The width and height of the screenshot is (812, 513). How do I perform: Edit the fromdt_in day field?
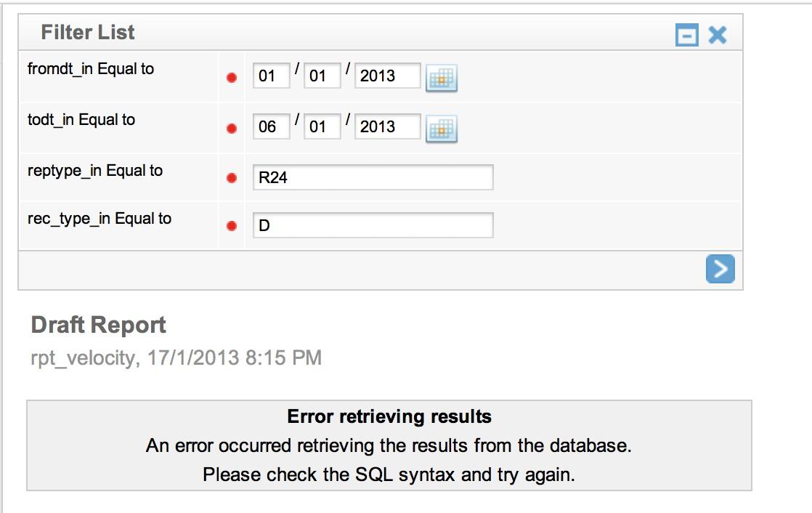(x=322, y=76)
